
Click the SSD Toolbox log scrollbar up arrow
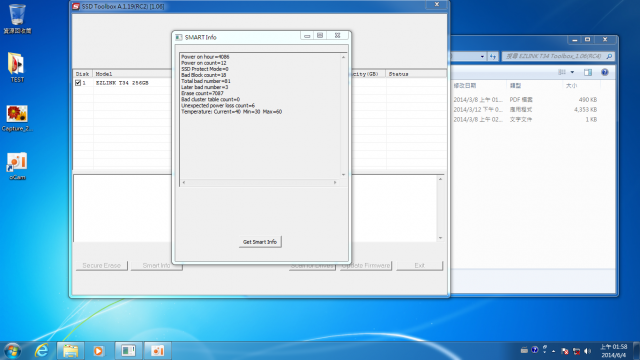[x=440, y=179]
